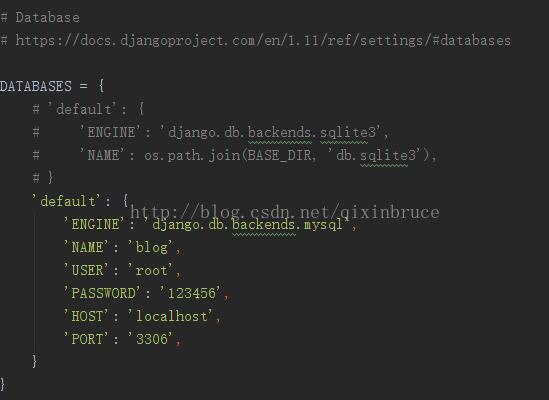This screenshot has width=549, height=400.
Task: Click the opening brace after DATABASES =
Action: click(101, 86)
